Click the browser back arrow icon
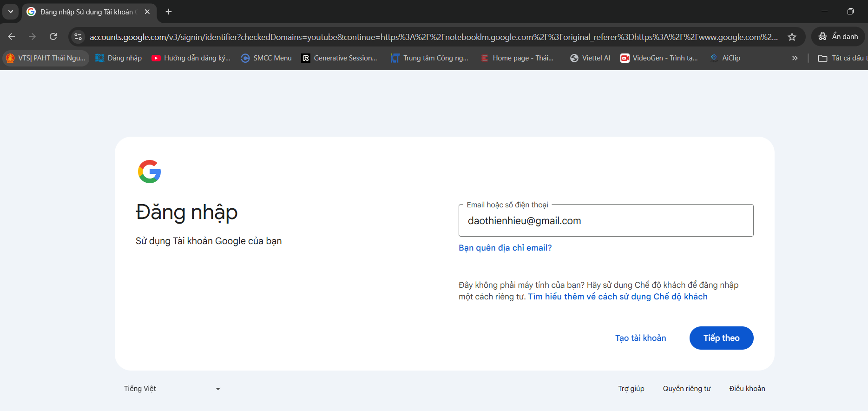The image size is (868, 411). [x=12, y=37]
